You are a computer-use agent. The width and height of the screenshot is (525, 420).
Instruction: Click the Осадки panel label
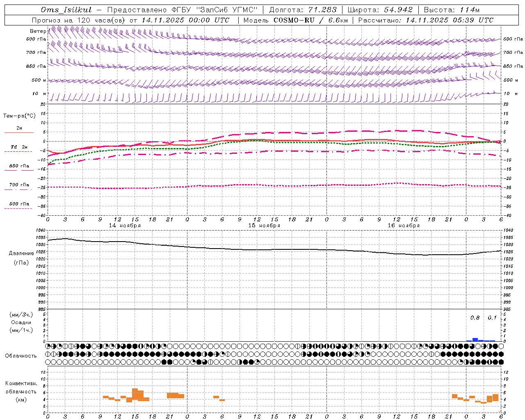(21, 322)
